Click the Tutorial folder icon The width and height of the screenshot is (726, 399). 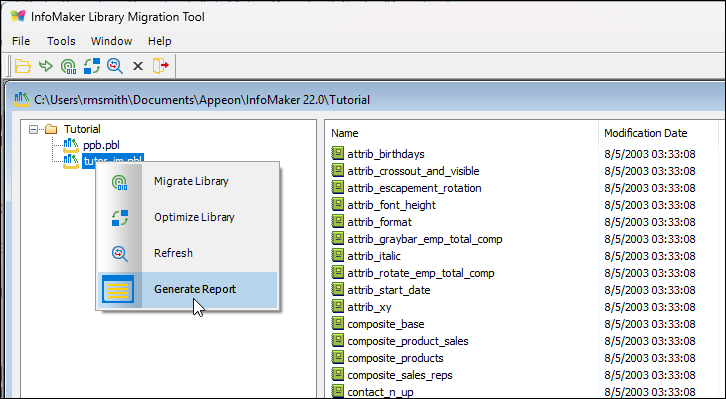coord(51,129)
